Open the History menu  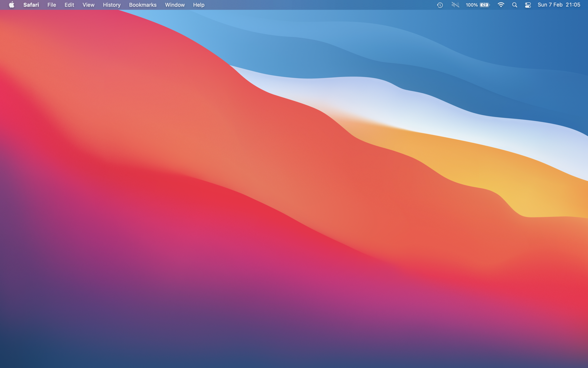(111, 5)
